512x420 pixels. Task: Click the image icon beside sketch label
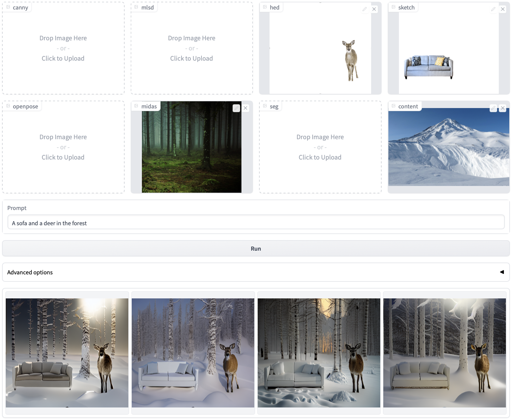click(393, 7)
